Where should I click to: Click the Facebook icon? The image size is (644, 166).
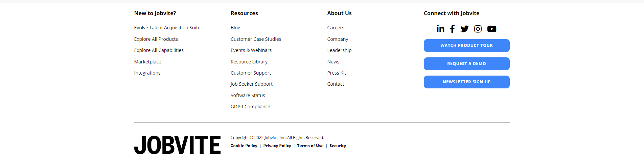click(452, 29)
